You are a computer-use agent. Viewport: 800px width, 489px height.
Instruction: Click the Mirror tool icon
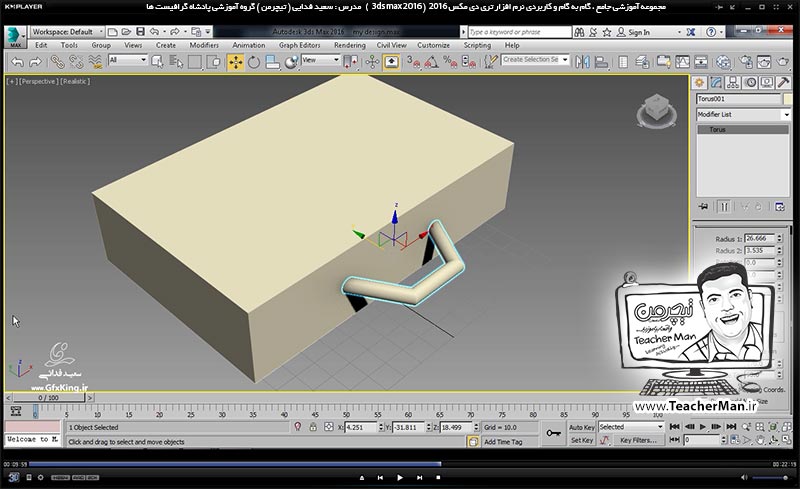[582, 62]
